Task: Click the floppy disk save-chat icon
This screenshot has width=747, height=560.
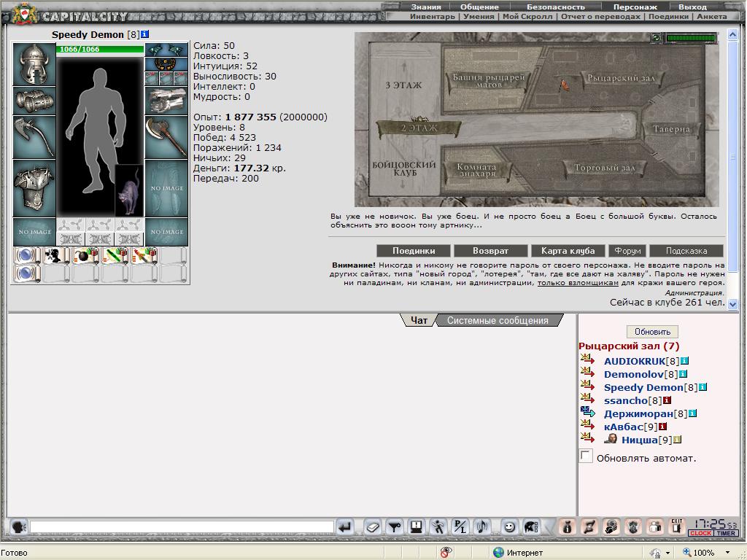Action: pos(417,526)
